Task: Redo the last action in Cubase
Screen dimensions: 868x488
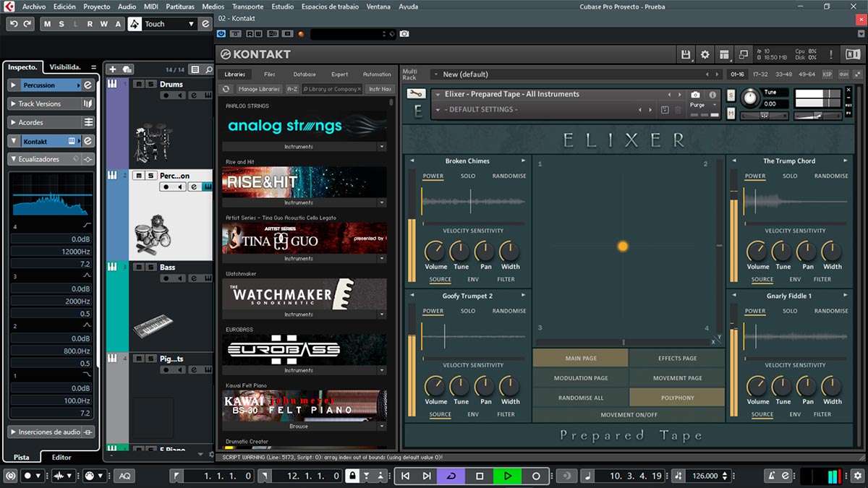Action: click(27, 24)
